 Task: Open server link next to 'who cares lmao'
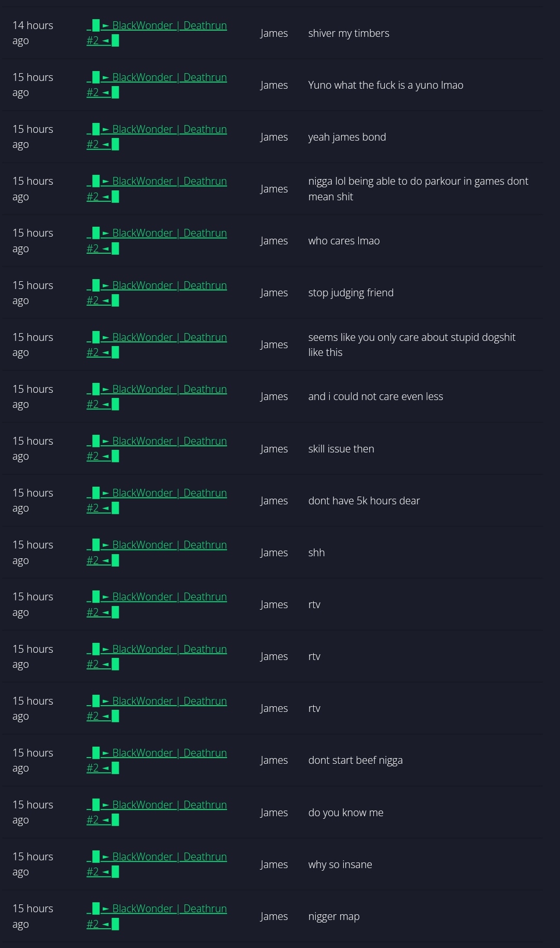[157, 240]
